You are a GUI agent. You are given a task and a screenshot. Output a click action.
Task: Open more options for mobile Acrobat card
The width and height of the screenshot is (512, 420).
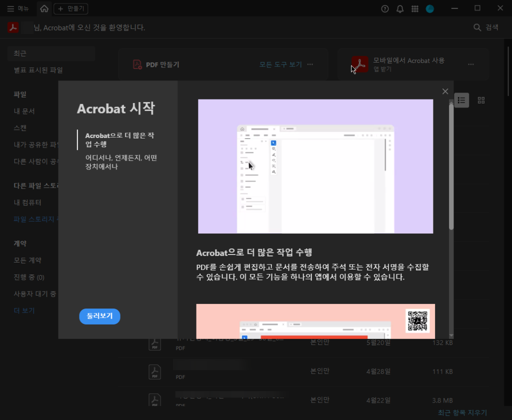tap(470, 64)
